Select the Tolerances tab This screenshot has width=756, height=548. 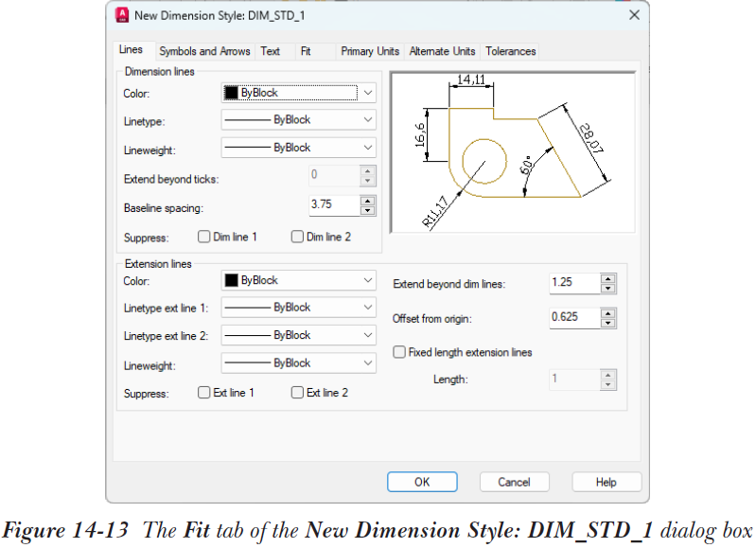click(511, 51)
